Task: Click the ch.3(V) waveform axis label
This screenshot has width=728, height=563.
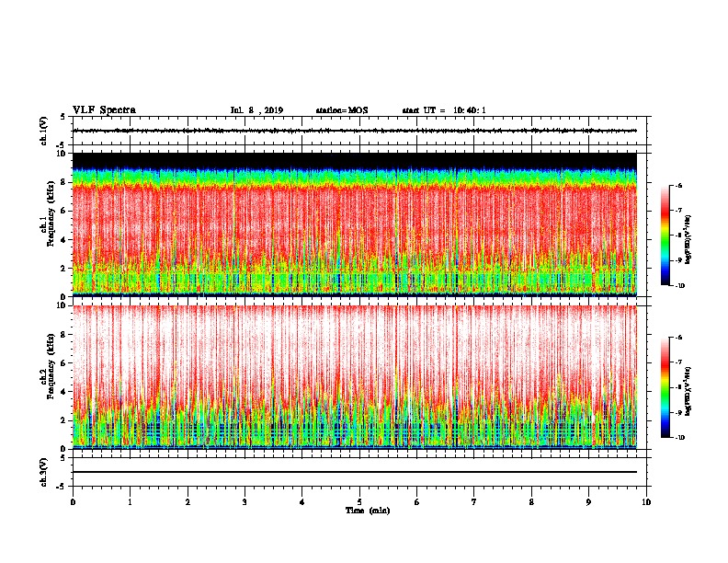Action: click(x=44, y=473)
